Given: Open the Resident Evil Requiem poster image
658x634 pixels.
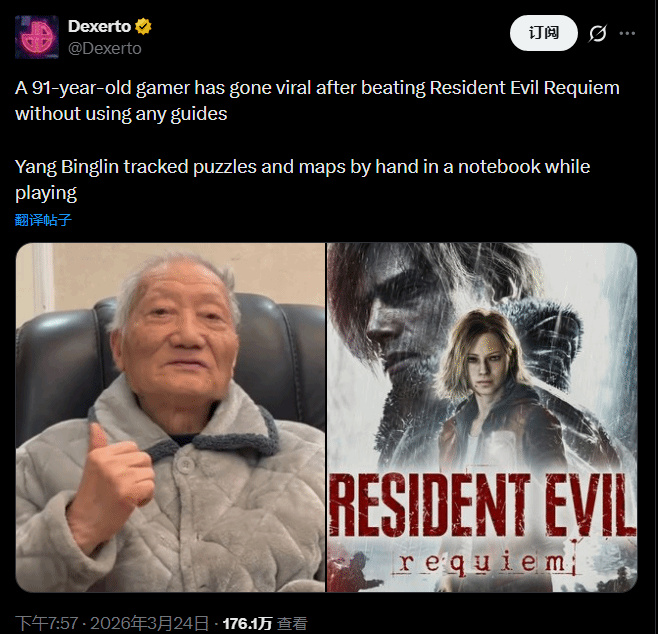Looking at the screenshot, I should pos(482,417).
